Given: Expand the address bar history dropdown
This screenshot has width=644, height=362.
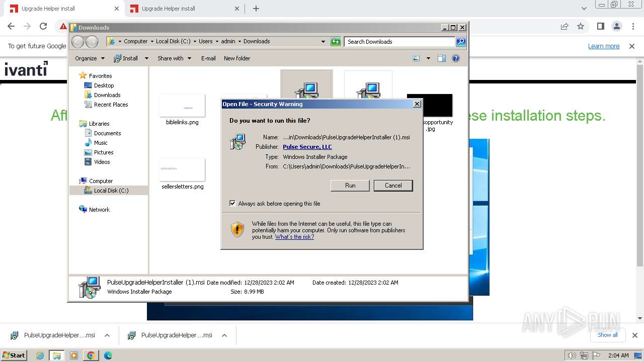Looking at the screenshot, I should click(x=323, y=42).
